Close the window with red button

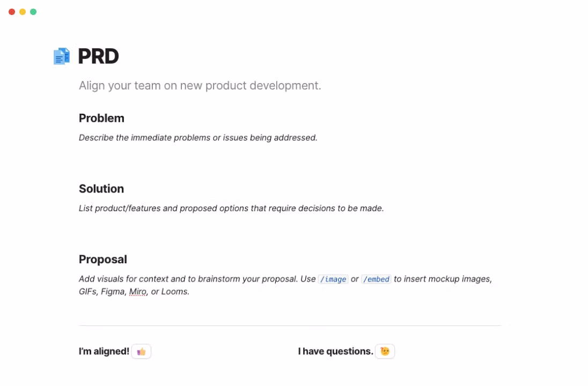pos(12,12)
